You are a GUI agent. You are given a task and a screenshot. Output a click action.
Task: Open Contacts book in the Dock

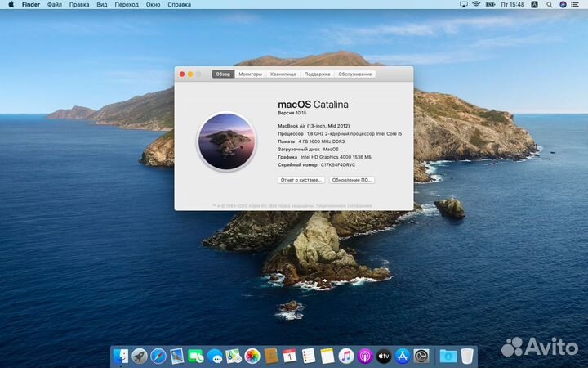pos(271,356)
